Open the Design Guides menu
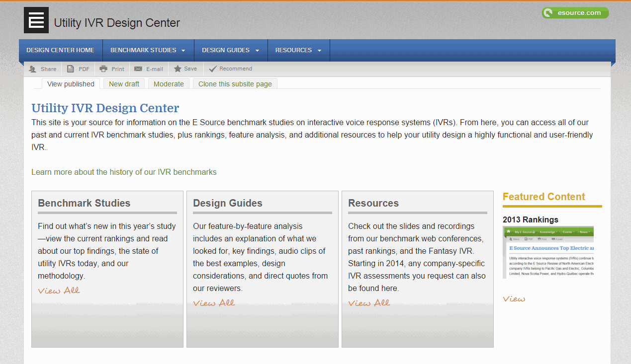The width and height of the screenshot is (631, 364). pos(231,50)
